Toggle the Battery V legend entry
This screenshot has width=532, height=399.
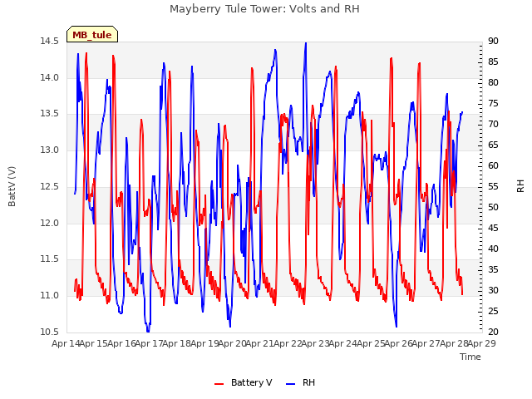pos(244,382)
